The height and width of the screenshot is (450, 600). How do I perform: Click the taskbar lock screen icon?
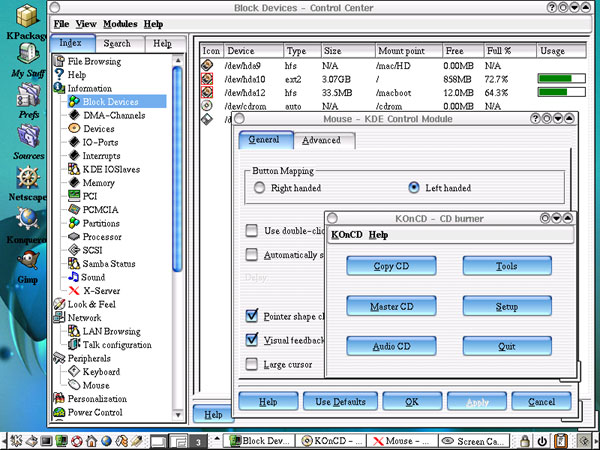[525, 441]
